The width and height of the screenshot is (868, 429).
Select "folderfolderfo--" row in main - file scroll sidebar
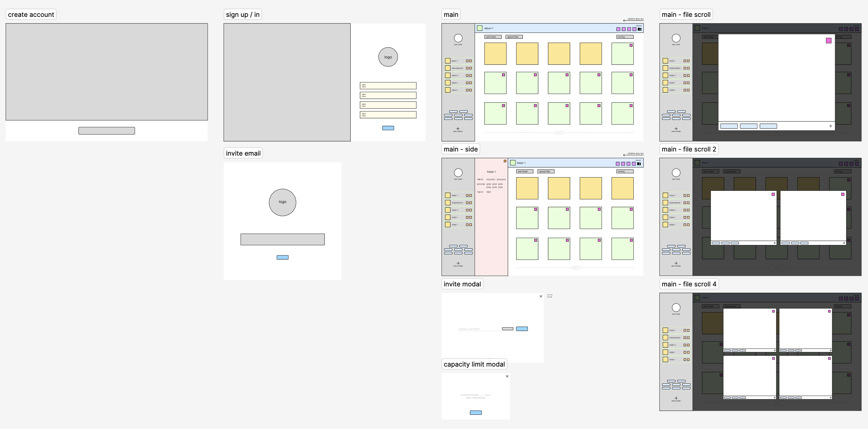pos(676,68)
